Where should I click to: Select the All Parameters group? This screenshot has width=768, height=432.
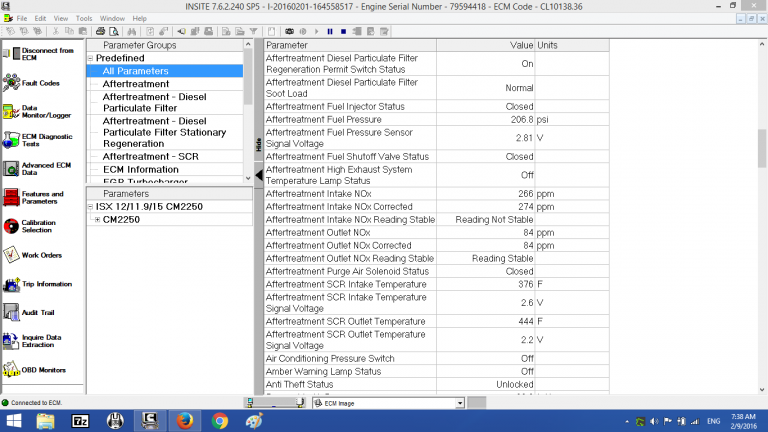click(x=165, y=71)
